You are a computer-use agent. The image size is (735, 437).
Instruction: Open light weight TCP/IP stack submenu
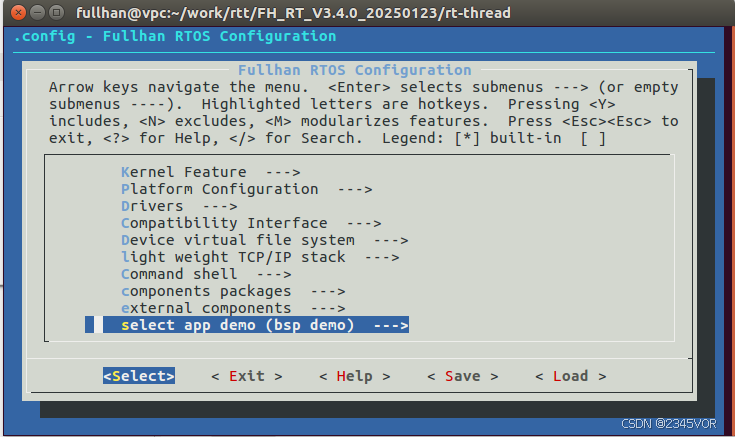260,257
